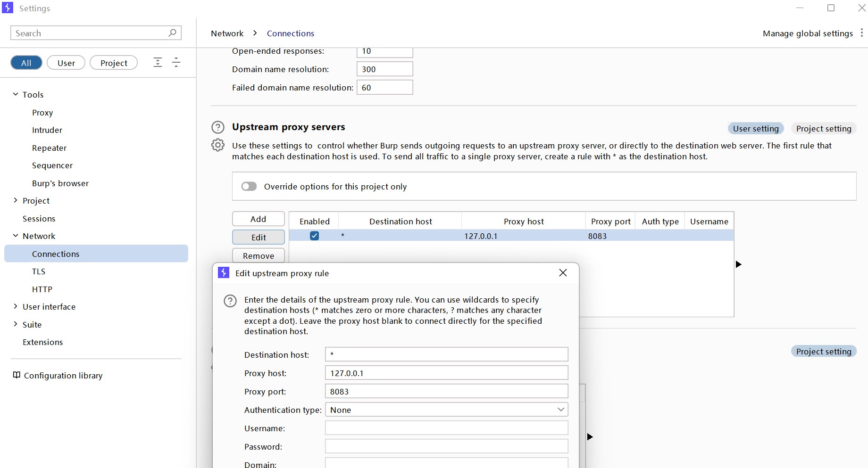Click the help icon in the edit rule dialog
868x468 pixels.
[x=230, y=301]
